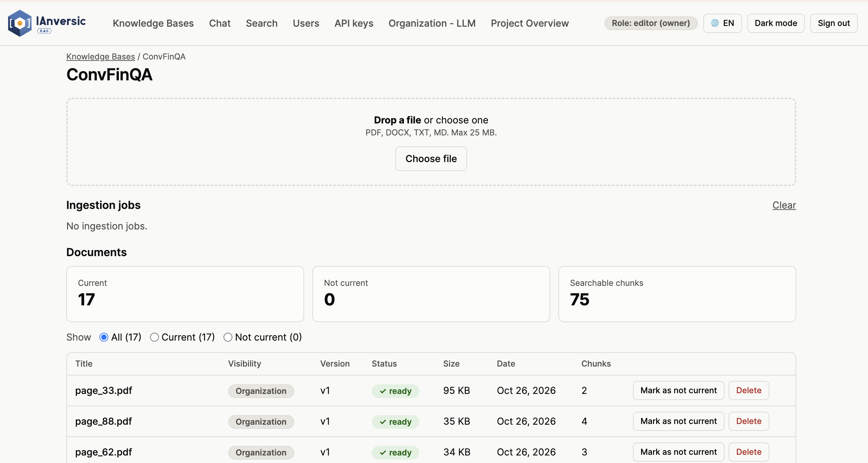
Task: Click the 34 KB size cell
Action: click(457, 452)
